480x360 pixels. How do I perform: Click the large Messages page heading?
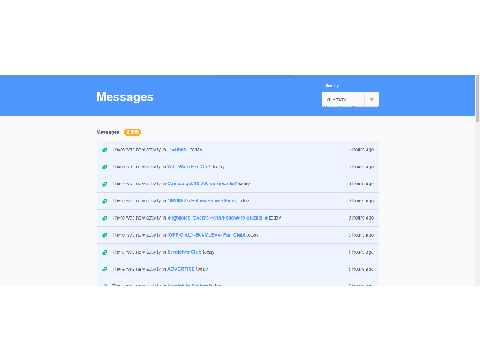[125, 97]
